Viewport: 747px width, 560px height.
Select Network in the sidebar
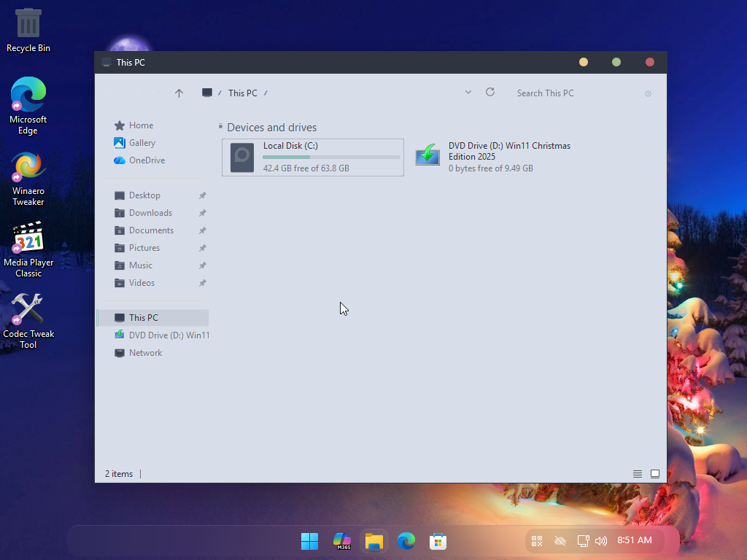145,353
